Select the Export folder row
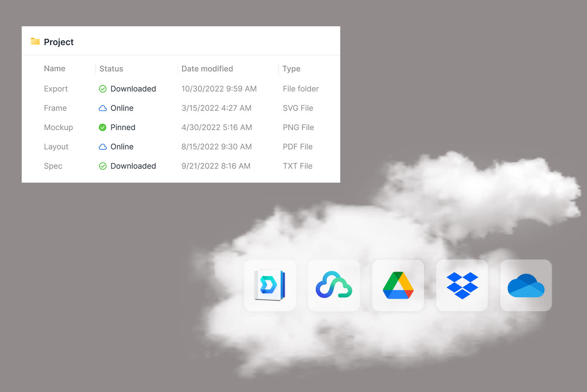The width and height of the screenshot is (587, 392). coord(56,89)
